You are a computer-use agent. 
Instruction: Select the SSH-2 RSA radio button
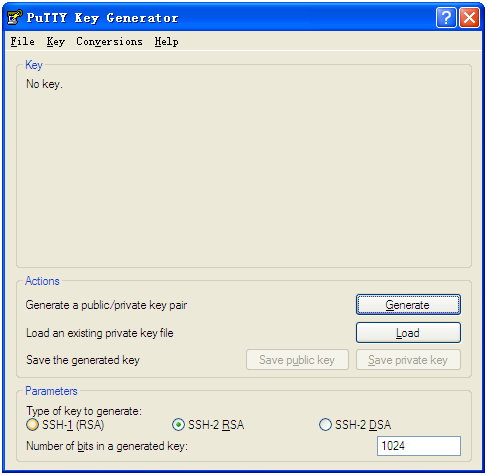coord(178,425)
